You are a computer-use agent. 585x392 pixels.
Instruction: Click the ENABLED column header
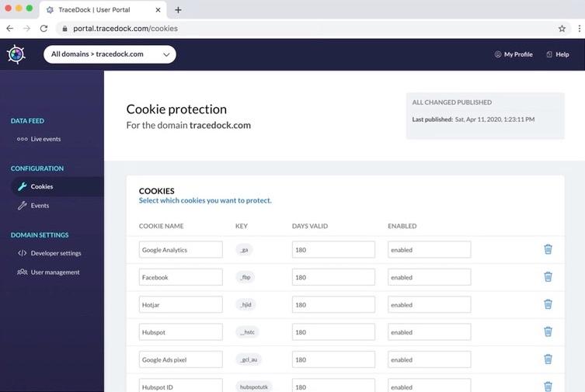tap(402, 226)
